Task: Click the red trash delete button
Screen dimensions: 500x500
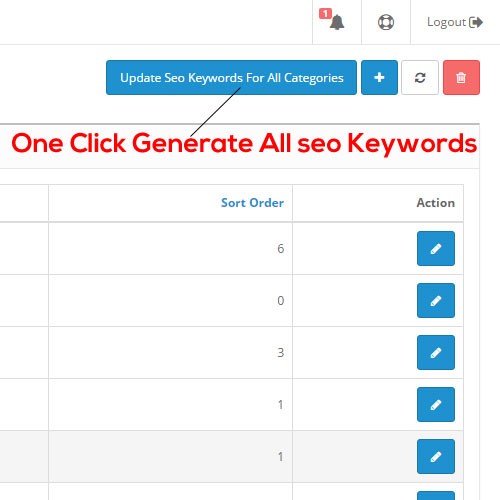Action: 461,78
